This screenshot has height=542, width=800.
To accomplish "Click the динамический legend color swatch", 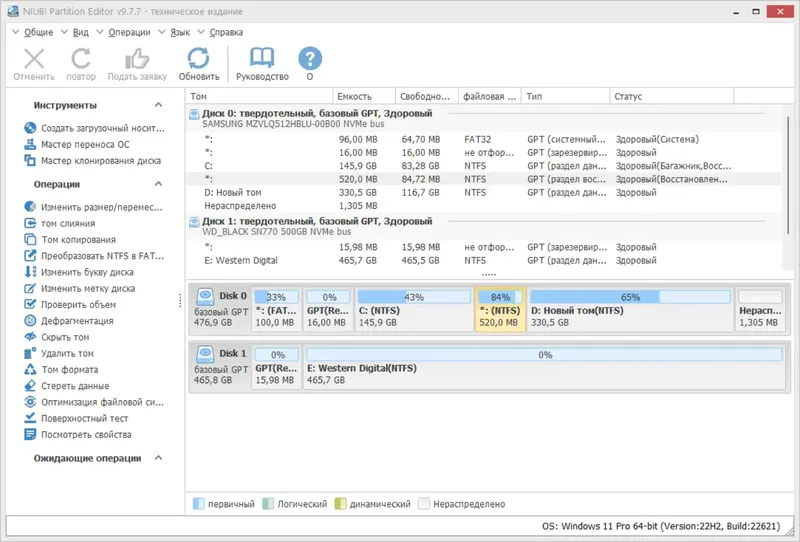I will pos(340,504).
